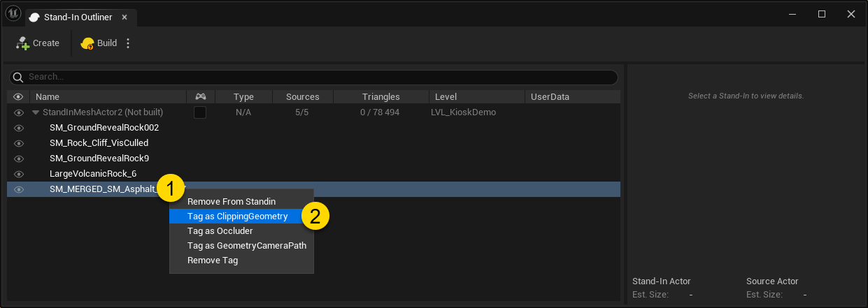Sort by the Name column header

pyautogui.click(x=108, y=97)
